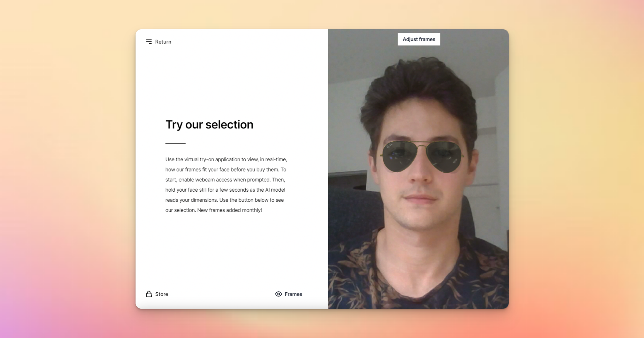Click the virtual try-on description paragraph
This screenshot has height=338, width=644.
pyautogui.click(x=226, y=185)
